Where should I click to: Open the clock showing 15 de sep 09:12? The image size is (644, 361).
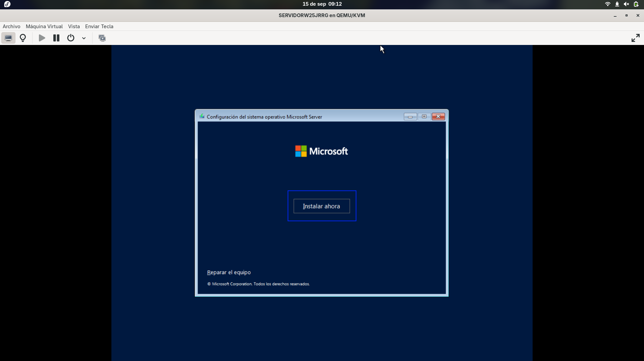[322, 4]
